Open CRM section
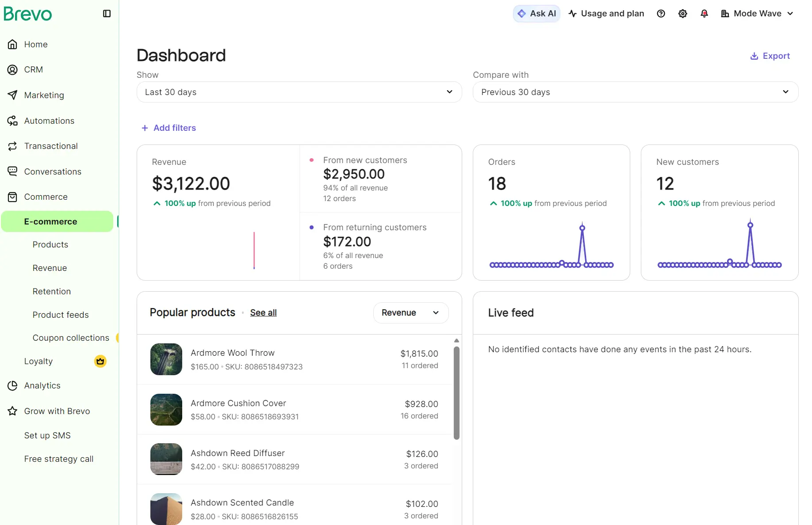812x525 pixels. (x=34, y=70)
